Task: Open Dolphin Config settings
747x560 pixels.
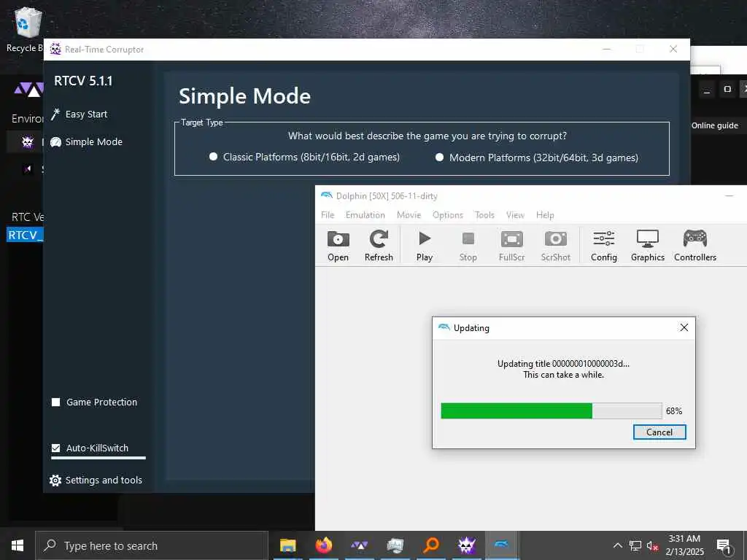Action: tap(603, 245)
